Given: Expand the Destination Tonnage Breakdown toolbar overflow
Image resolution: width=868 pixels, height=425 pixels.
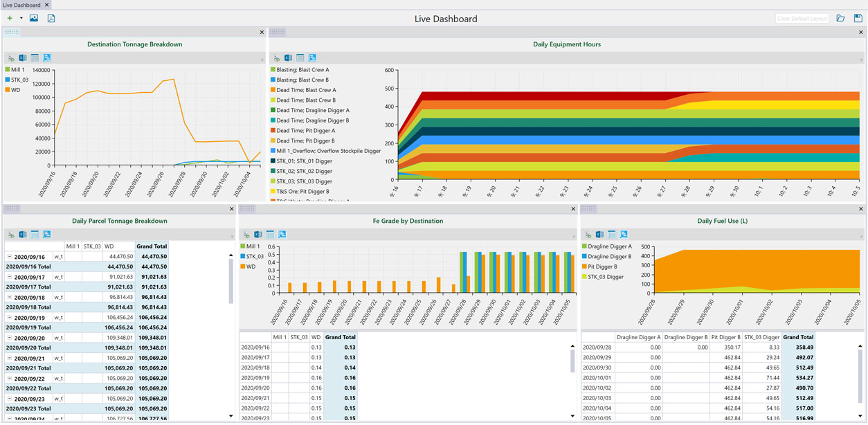Looking at the screenshot, I should tap(262, 60).
